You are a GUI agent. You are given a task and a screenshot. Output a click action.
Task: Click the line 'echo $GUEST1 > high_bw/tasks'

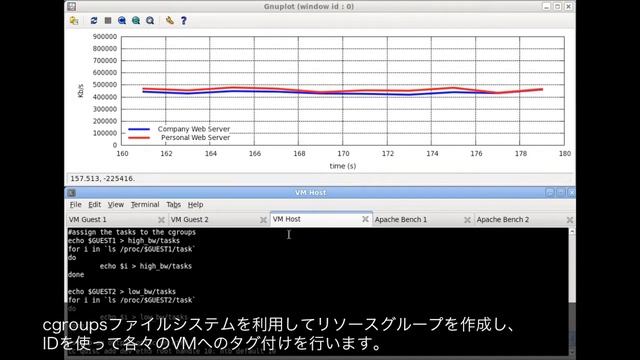coord(124,241)
